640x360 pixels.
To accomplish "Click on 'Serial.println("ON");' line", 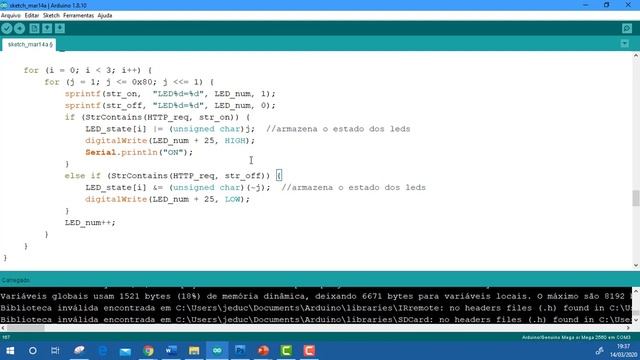I will click(x=139, y=152).
